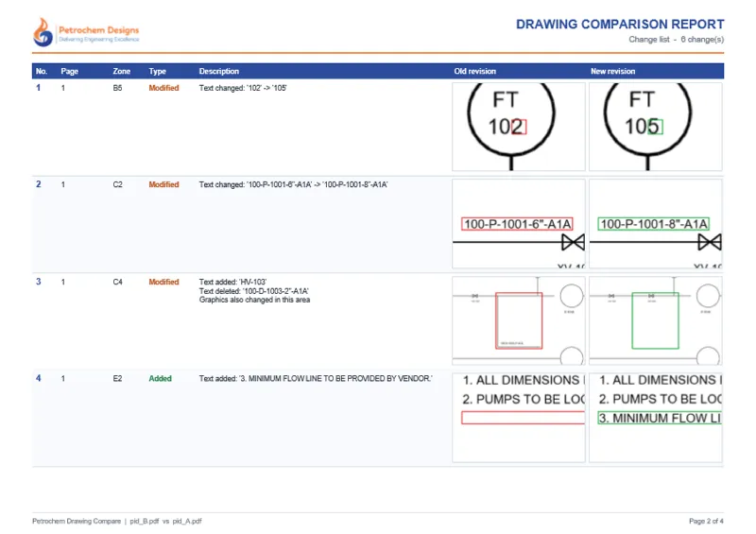The width and height of the screenshot is (756, 534).
Task: Select the DRAWING COMPARISON REPORT title
Action: (620, 25)
